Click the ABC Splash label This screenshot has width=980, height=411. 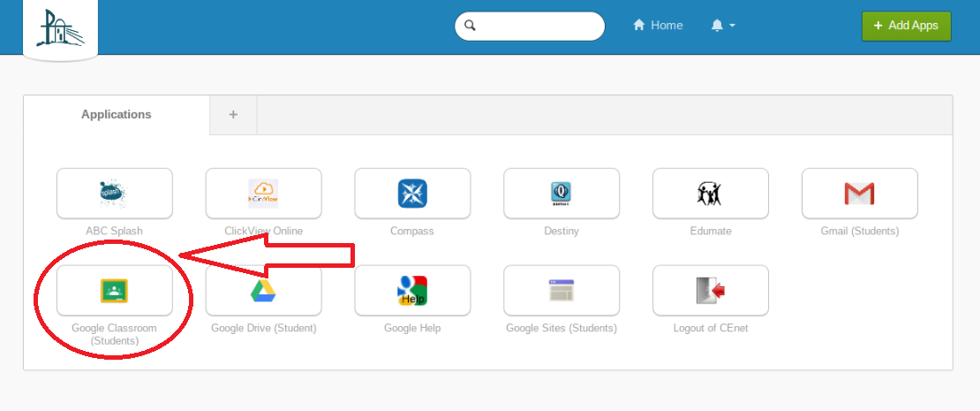115,231
